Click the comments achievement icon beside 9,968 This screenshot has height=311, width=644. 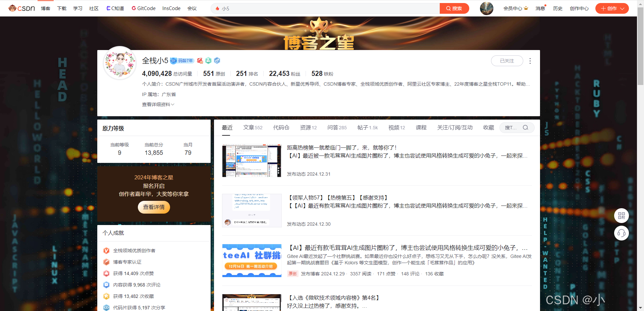click(106, 285)
